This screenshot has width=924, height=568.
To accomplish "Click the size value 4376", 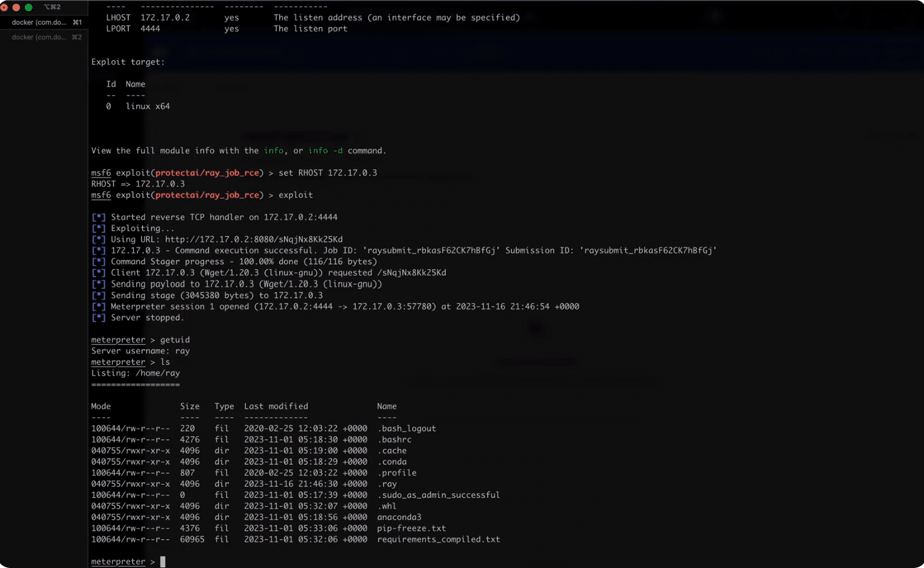I will 190,528.
